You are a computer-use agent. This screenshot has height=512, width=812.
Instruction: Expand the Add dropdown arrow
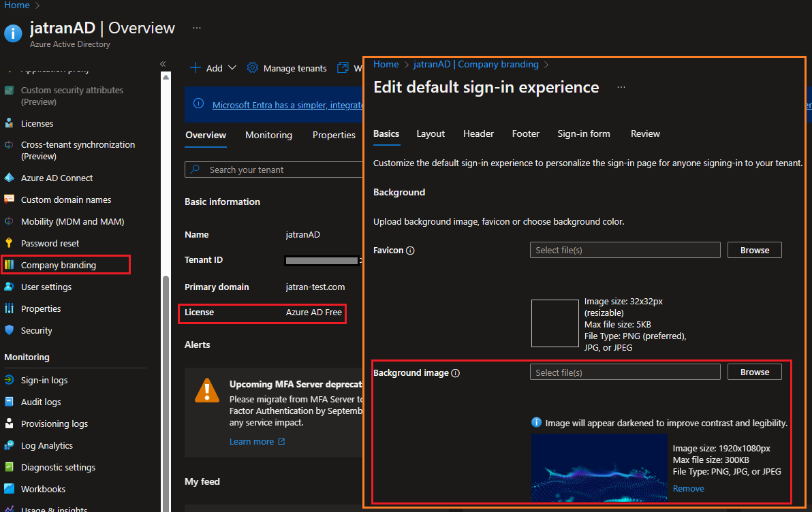(x=232, y=68)
